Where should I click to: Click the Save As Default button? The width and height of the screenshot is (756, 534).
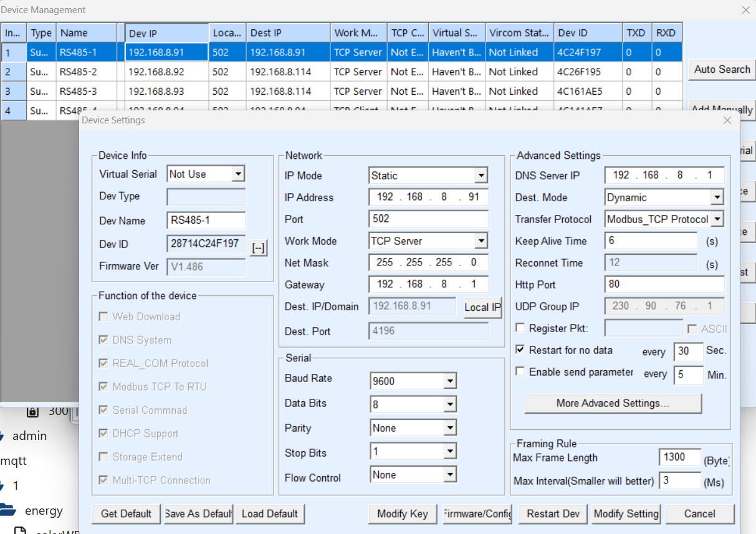click(198, 514)
